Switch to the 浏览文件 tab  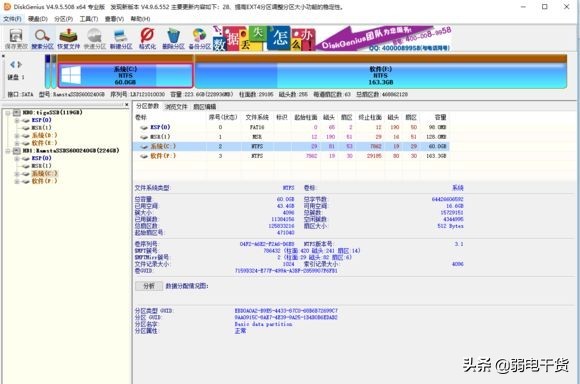pos(176,107)
